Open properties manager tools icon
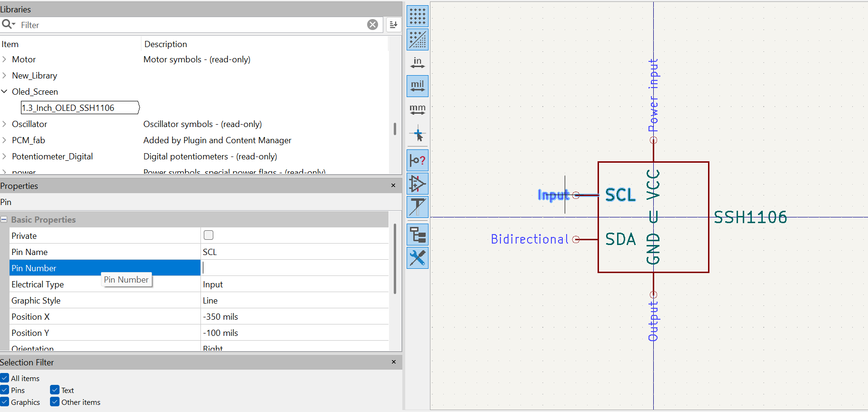Image resolution: width=868 pixels, height=412 pixels. pos(418,258)
